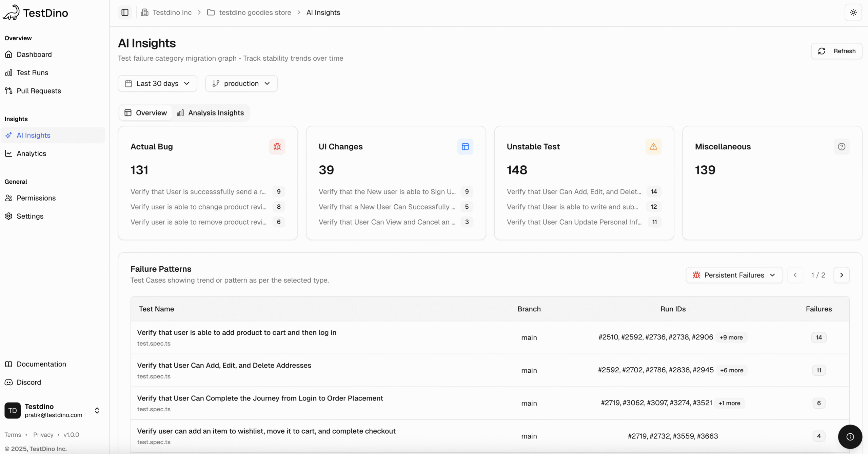Click the bug icon on Actual Bug card
This screenshot has width=868, height=454.
pos(277,146)
